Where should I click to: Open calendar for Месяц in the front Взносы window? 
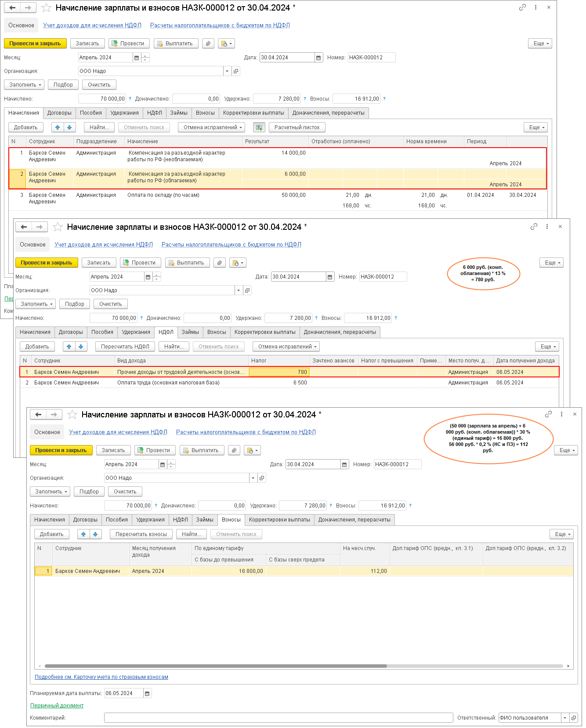click(x=163, y=464)
